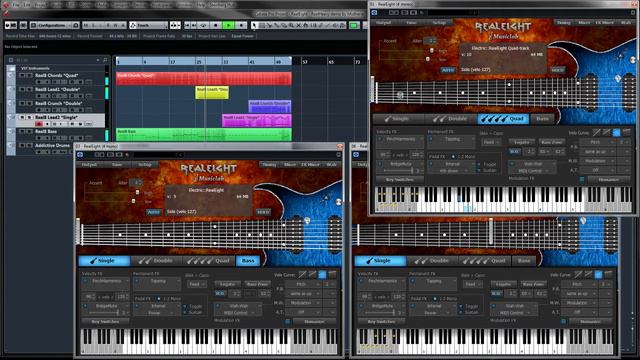Click the VST Instruments folder icon
The height and width of the screenshot is (360, 640).
click(x=11, y=68)
